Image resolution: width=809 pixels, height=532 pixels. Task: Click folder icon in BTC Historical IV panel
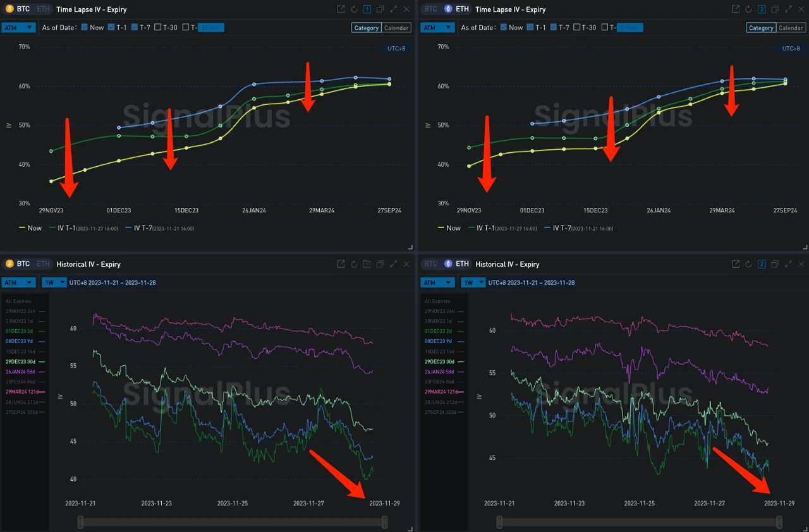pyautogui.click(x=367, y=264)
